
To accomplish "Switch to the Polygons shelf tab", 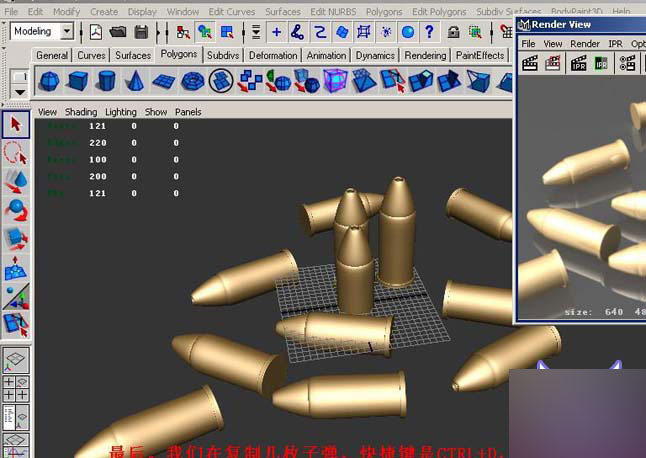I will pos(179,54).
